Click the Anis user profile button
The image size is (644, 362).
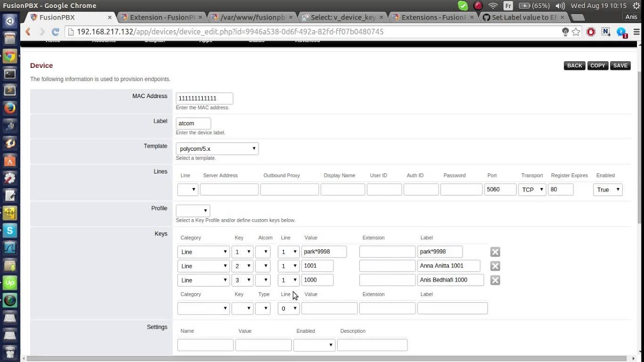tap(631, 17)
